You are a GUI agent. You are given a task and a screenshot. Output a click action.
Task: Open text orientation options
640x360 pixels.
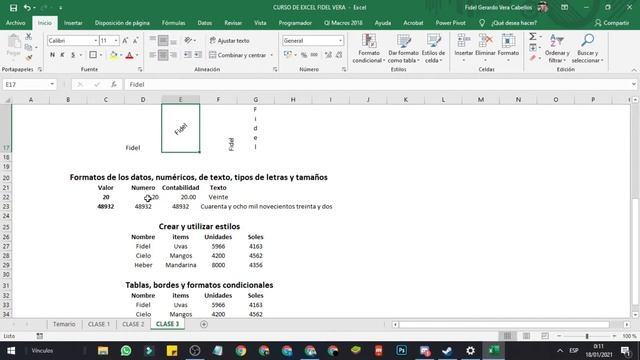coord(189,40)
